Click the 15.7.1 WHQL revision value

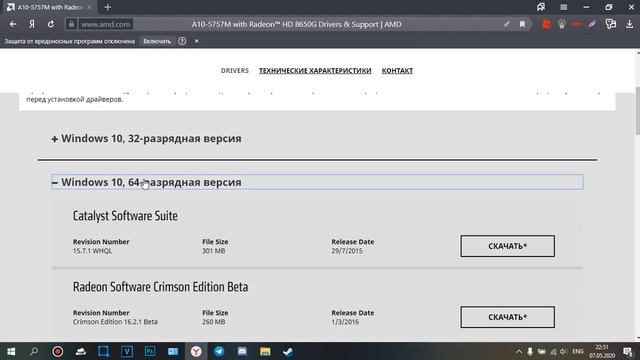pos(92,251)
